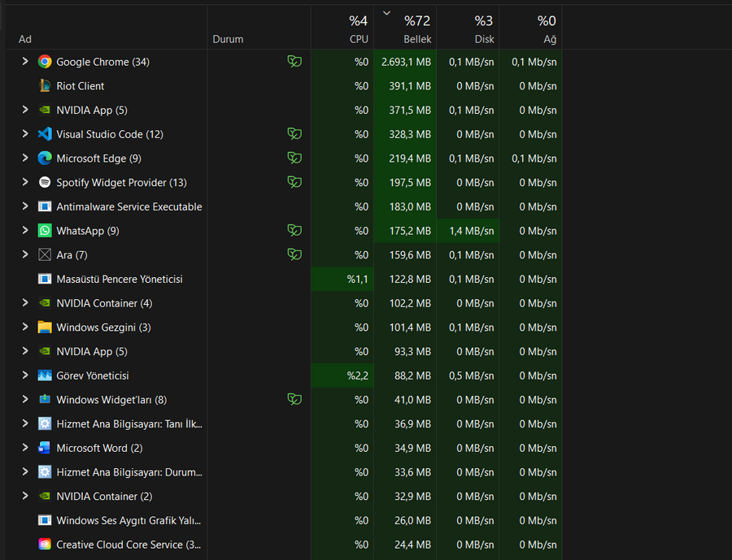Expand Spotify Widget Provider (13) group
The height and width of the screenshot is (560, 732).
25,182
